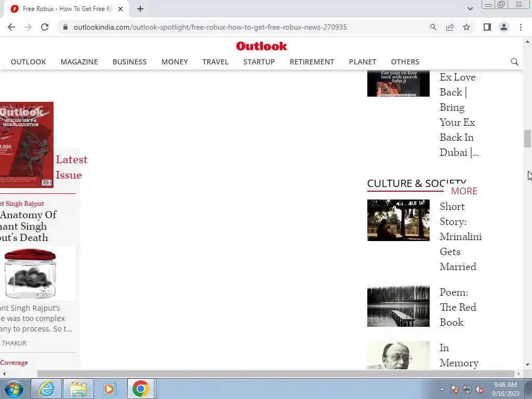Bookmark this page with the star
Viewport: 532px width, 399px height.
[x=467, y=27]
